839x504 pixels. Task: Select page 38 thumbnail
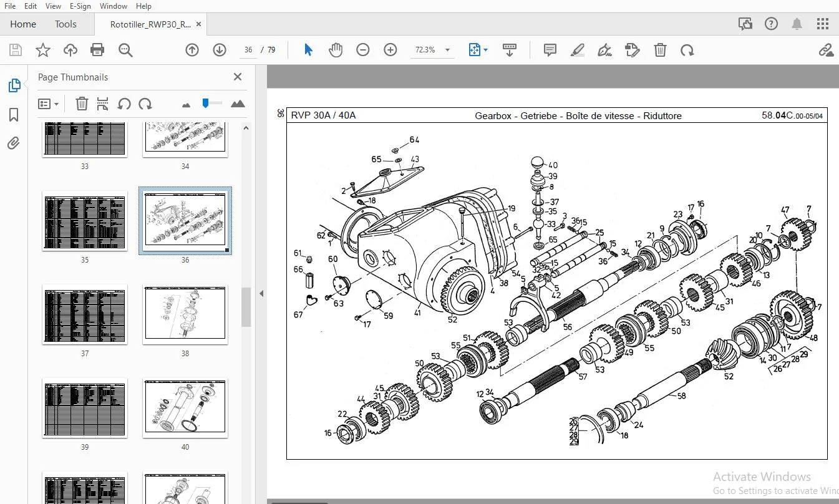[185, 314]
